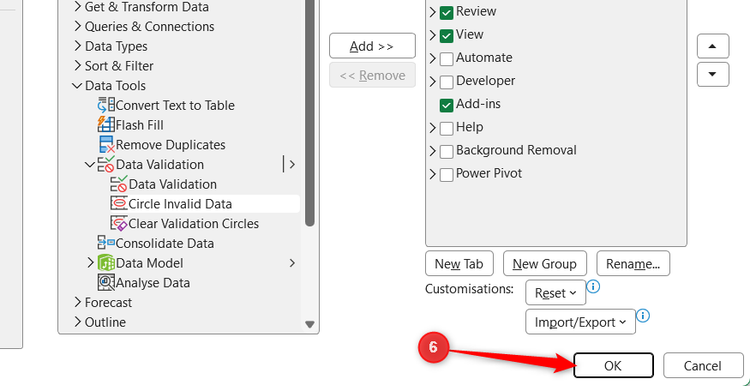Enable the Automate tab checkbox
The height and width of the screenshot is (386, 750).
(x=446, y=59)
